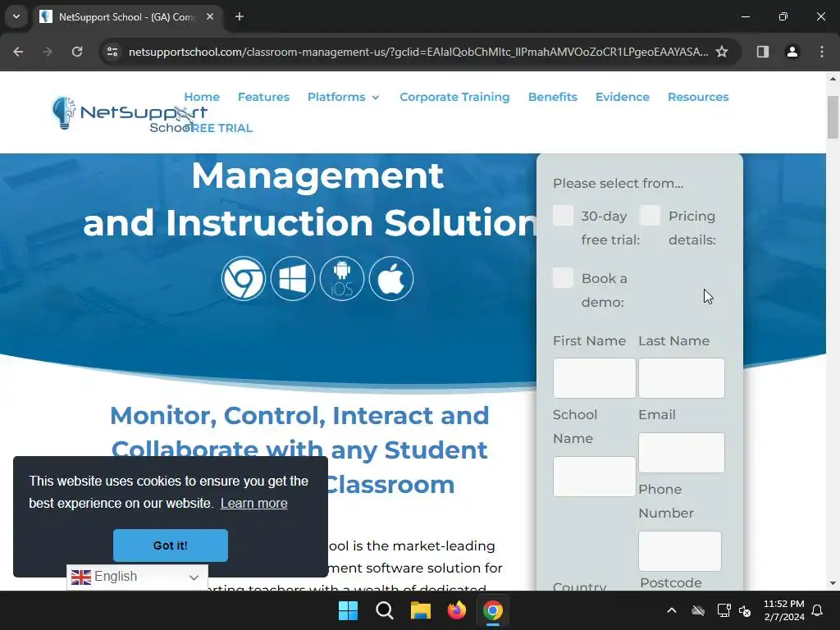
Task: Click the cloud sync tray icon
Action: click(697, 610)
